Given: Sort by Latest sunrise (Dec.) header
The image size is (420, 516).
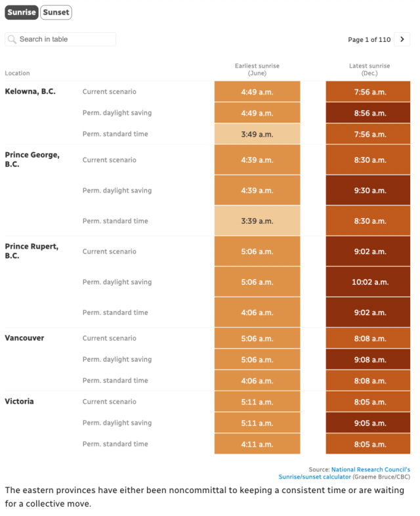Looking at the screenshot, I should click(x=369, y=69).
